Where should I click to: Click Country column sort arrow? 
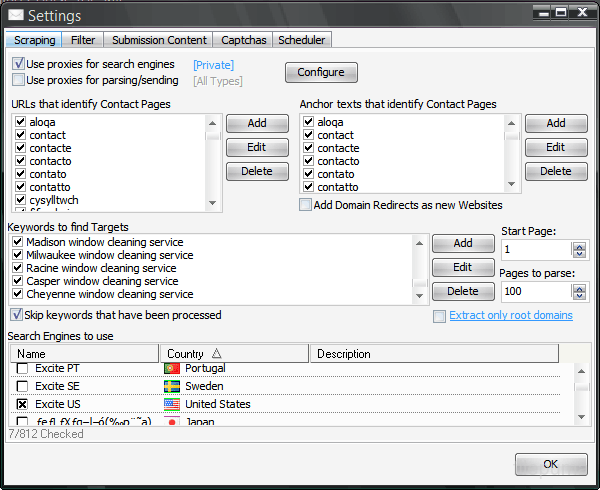pos(216,354)
